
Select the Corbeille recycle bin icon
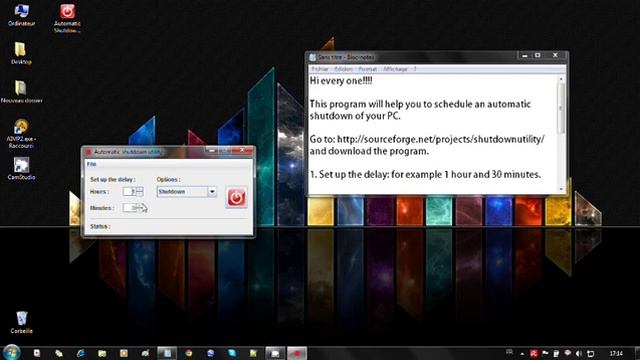(21, 322)
